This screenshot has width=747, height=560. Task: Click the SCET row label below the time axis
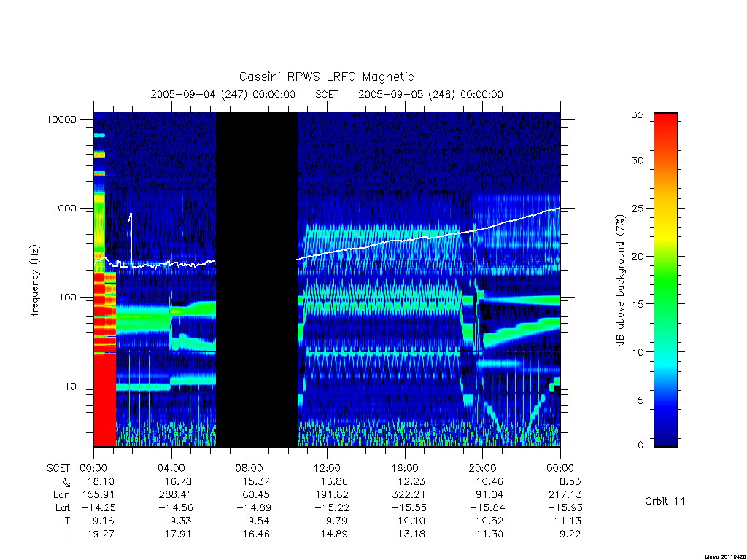(x=58, y=469)
